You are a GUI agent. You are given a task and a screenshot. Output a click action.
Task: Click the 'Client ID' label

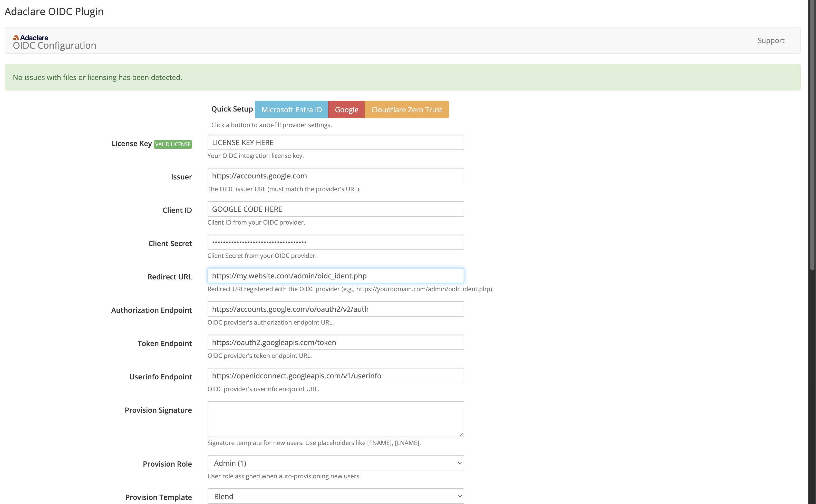[177, 210]
